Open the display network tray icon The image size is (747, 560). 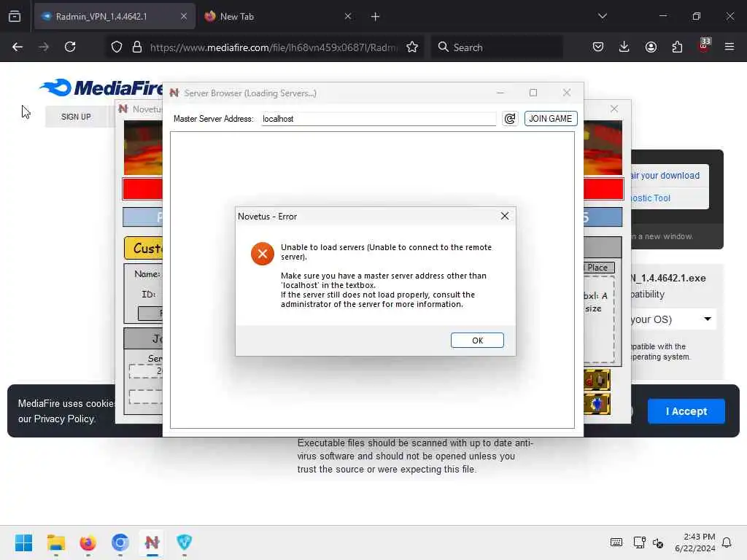click(639, 542)
